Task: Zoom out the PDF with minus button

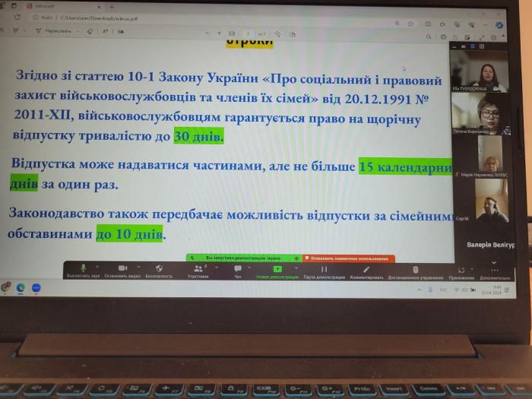Action: click(x=207, y=33)
